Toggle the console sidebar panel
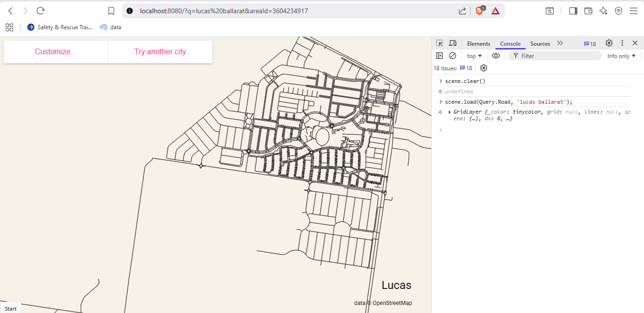This screenshot has width=644, height=313. [x=439, y=56]
